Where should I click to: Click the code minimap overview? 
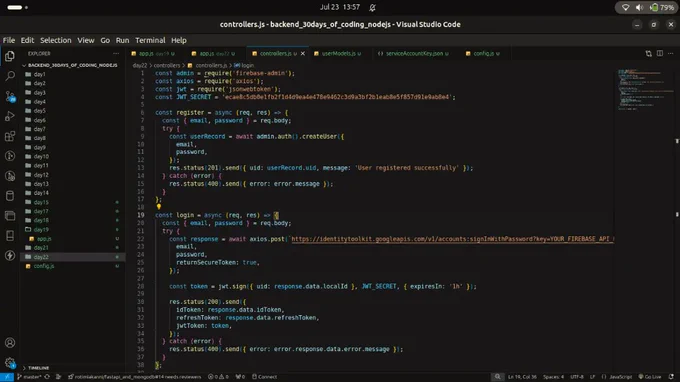645,90
